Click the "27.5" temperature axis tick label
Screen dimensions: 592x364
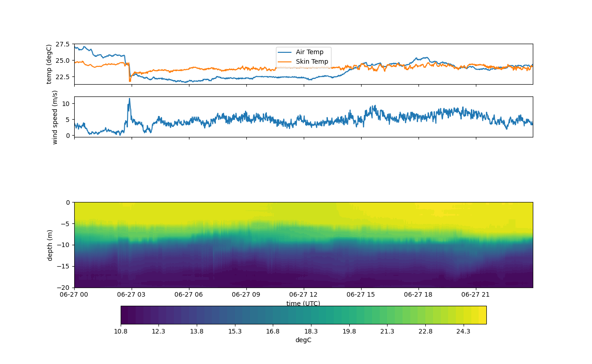coord(63,44)
